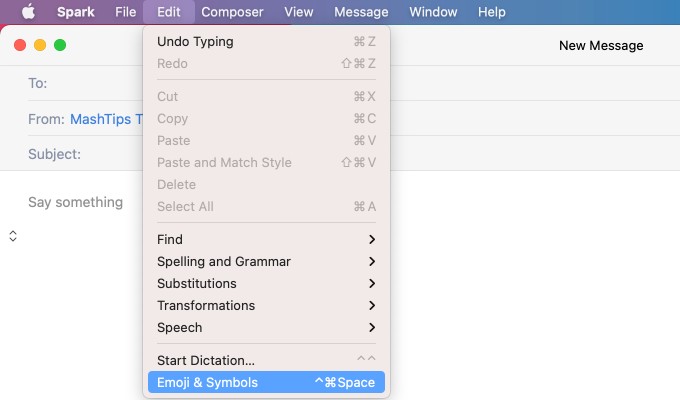Expand the Spelling and Grammar submenu
Image resolution: width=680 pixels, height=400 pixels.
266,262
